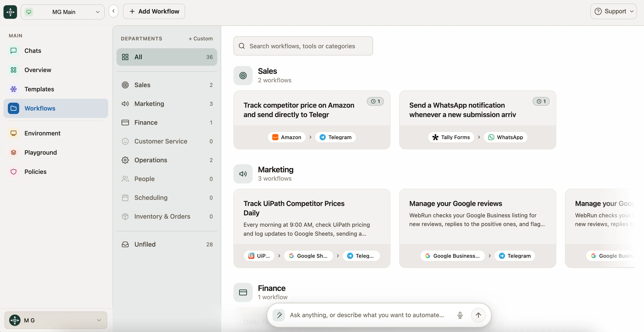Screen dimensions: 644x332
Task: Filter workflows by Finance department
Action: 167,123
